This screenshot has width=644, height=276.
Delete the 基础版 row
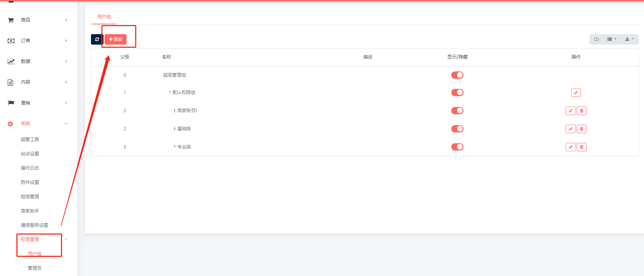tap(582, 129)
